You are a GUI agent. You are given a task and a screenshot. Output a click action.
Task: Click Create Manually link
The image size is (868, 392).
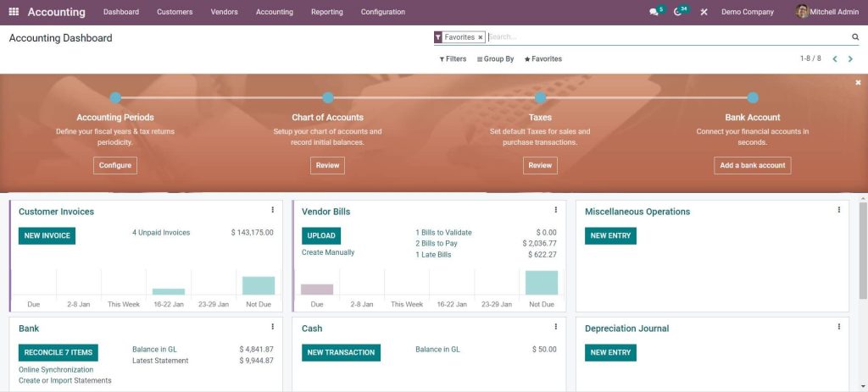tap(328, 252)
